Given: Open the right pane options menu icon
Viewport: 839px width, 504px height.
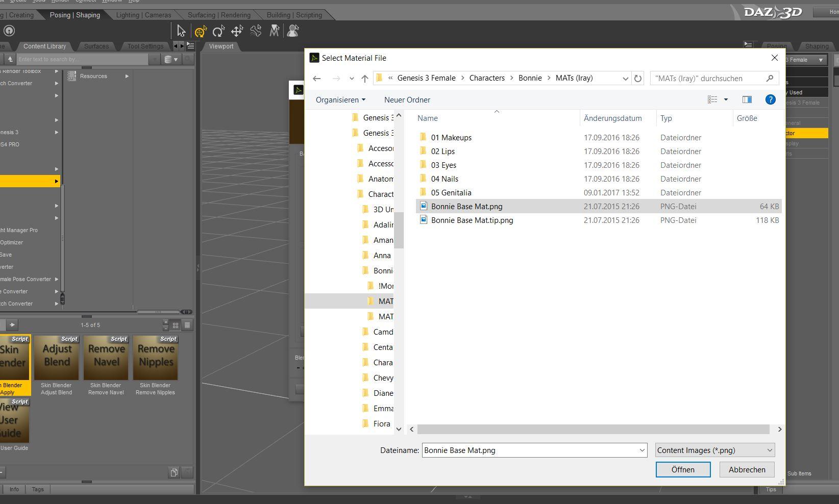Looking at the screenshot, I should (x=748, y=45).
